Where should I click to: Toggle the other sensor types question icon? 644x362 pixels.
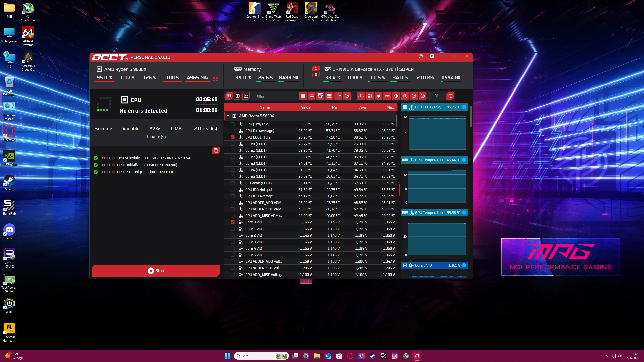(423, 96)
